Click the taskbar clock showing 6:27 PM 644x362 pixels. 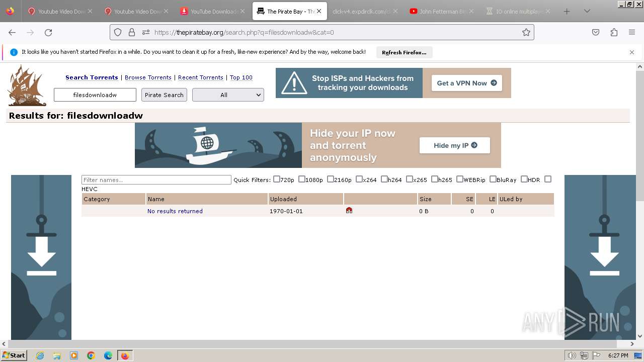pos(618,355)
